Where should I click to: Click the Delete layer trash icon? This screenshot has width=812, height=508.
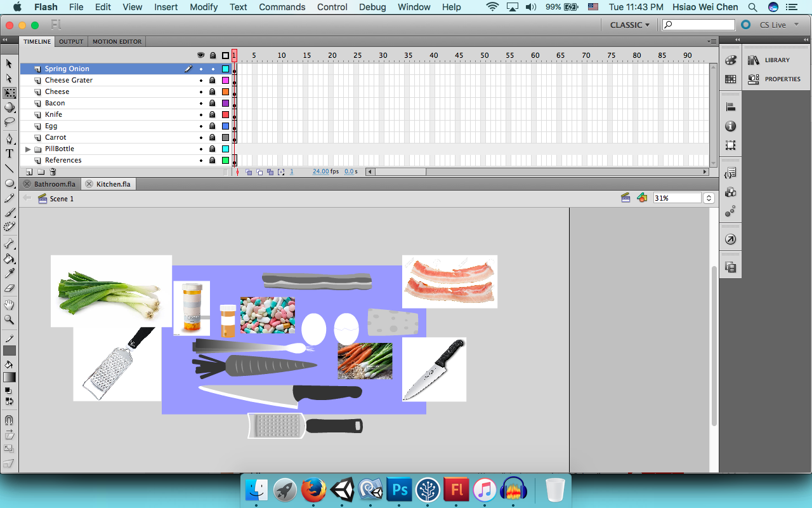click(x=53, y=172)
